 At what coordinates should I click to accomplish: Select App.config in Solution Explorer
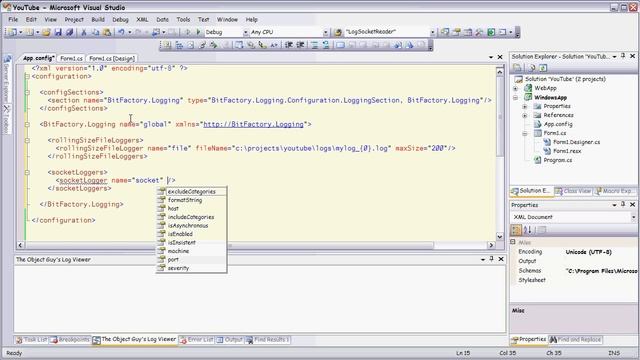click(558, 124)
